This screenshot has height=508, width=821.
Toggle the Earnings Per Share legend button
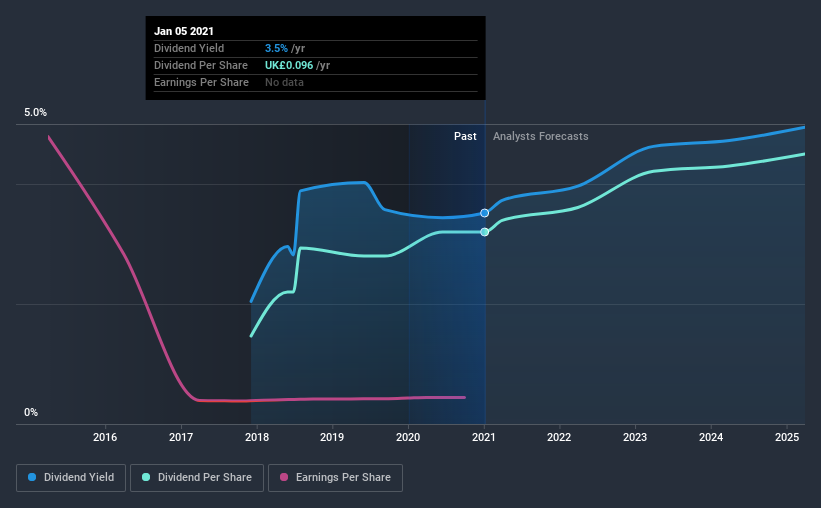tap(335, 478)
